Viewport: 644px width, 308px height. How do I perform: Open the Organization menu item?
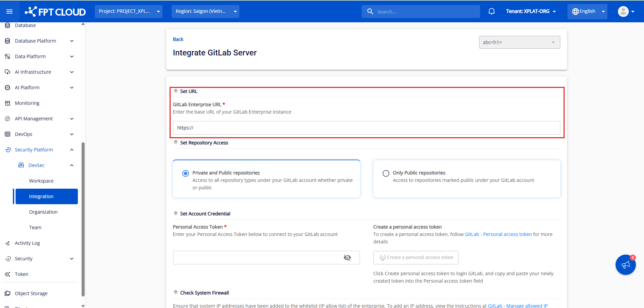point(43,212)
